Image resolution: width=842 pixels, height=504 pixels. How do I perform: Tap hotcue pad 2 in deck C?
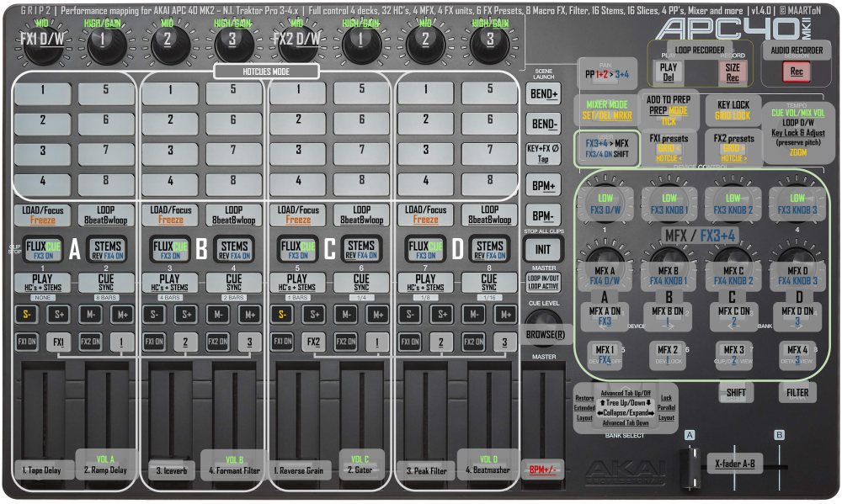pos(299,124)
